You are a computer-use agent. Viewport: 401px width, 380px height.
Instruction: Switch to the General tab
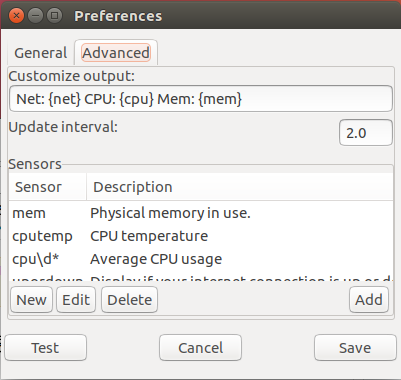pyautogui.click(x=40, y=53)
